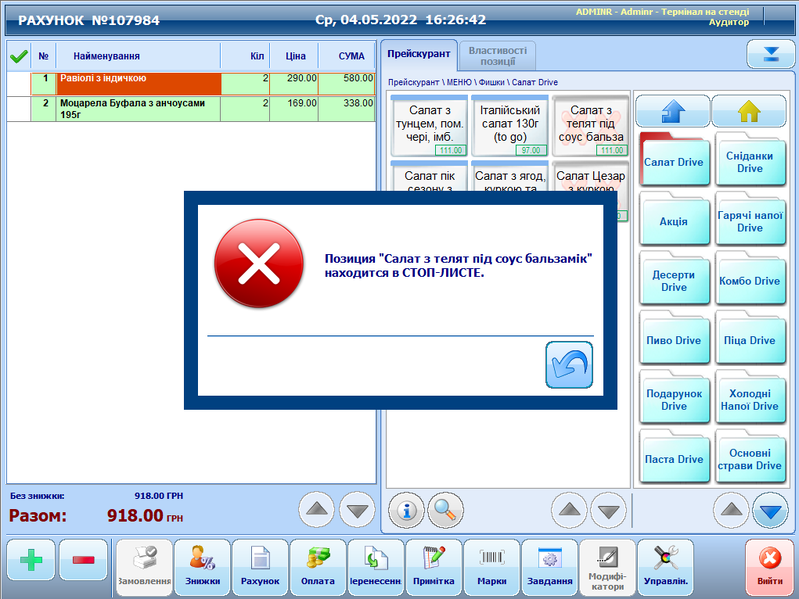Click the back arrow in error dialog

[568, 364]
